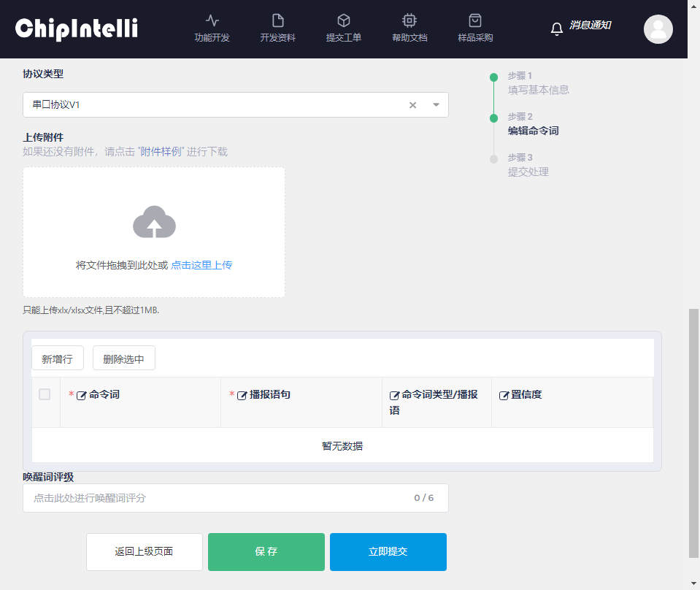Click the green 保存 button
Viewport: 700px width, 590px height.
click(266, 552)
